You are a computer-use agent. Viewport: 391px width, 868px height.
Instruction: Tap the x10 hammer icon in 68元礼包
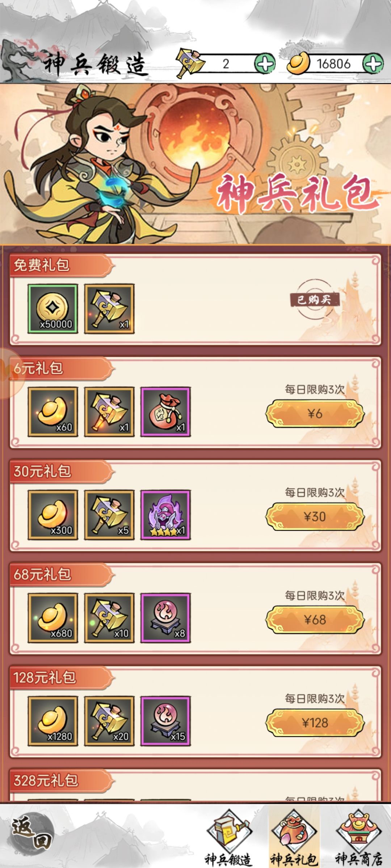click(x=109, y=618)
